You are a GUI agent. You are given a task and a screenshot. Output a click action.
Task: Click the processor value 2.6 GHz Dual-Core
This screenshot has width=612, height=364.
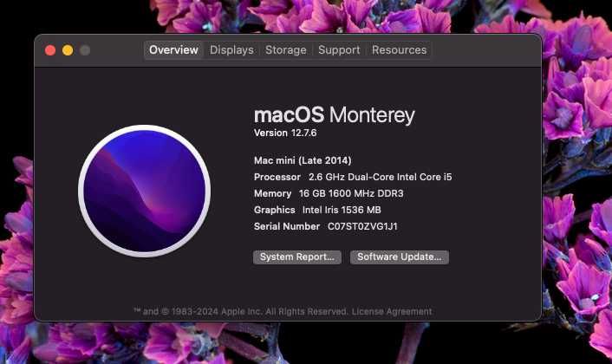[381, 177]
